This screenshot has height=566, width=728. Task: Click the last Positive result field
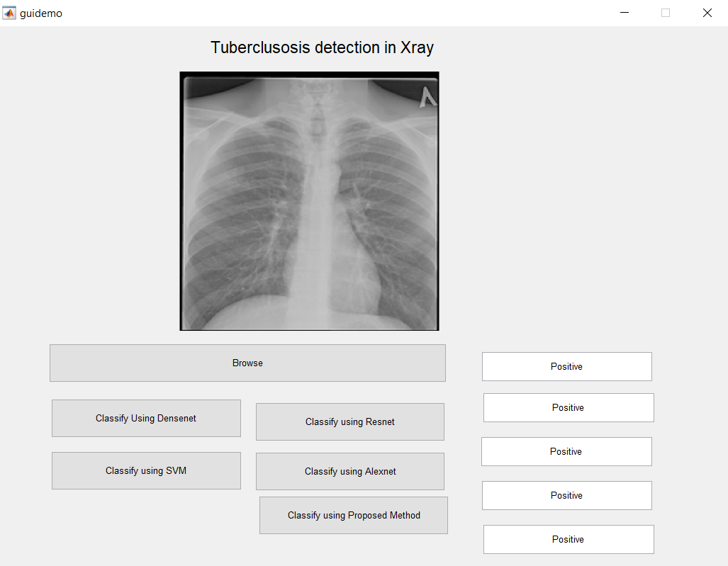[568, 539]
